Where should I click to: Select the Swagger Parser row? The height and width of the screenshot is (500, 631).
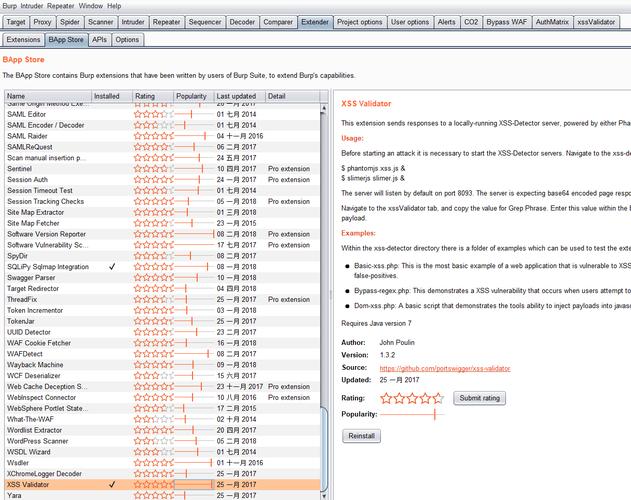tap(163, 277)
